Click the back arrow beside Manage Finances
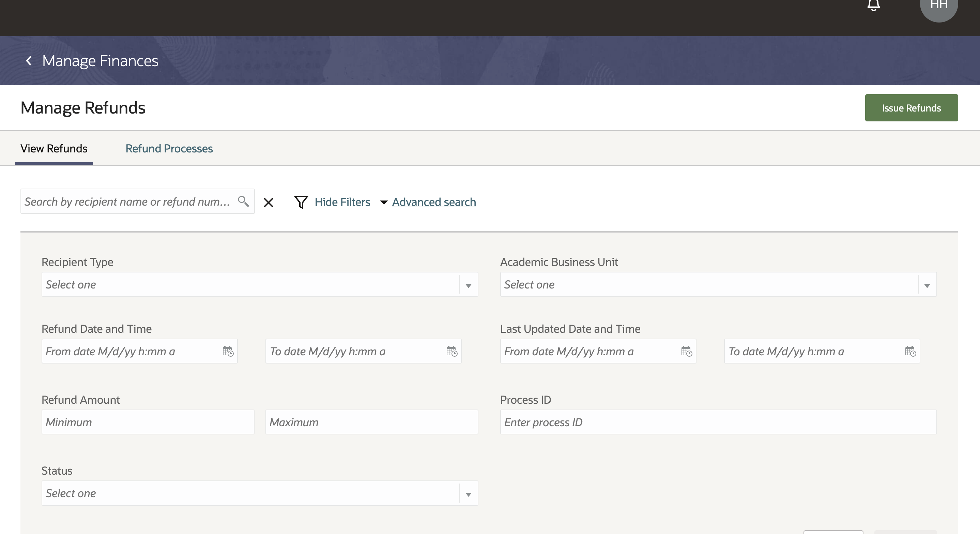The height and width of the screenshot is (534, 980). pos(29,60)
